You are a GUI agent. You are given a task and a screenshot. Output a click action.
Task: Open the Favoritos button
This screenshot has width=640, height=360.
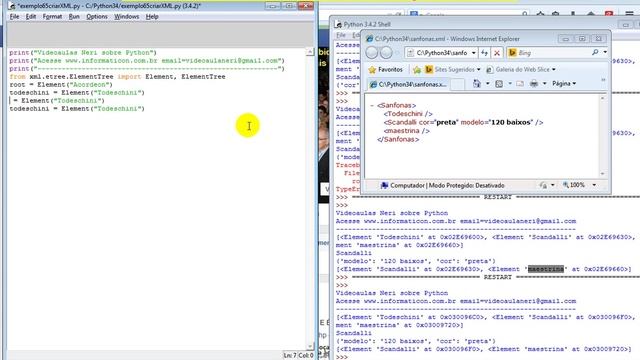385,70
